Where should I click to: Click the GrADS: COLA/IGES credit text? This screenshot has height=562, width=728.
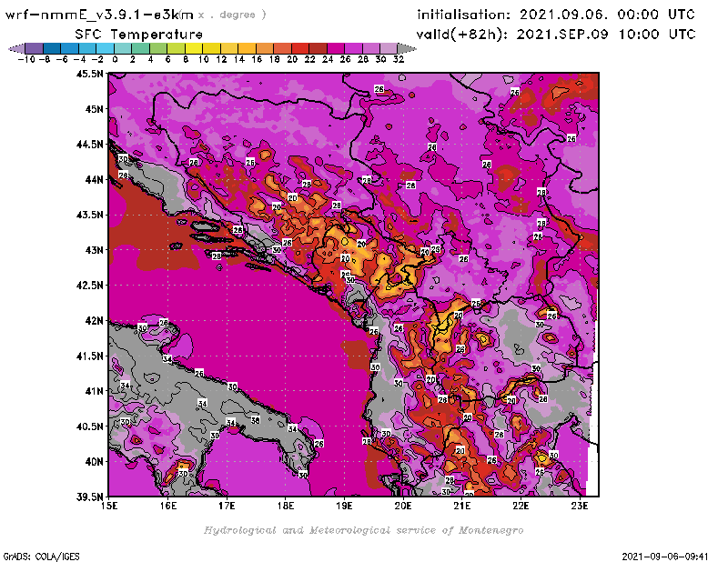click(41, 556)
